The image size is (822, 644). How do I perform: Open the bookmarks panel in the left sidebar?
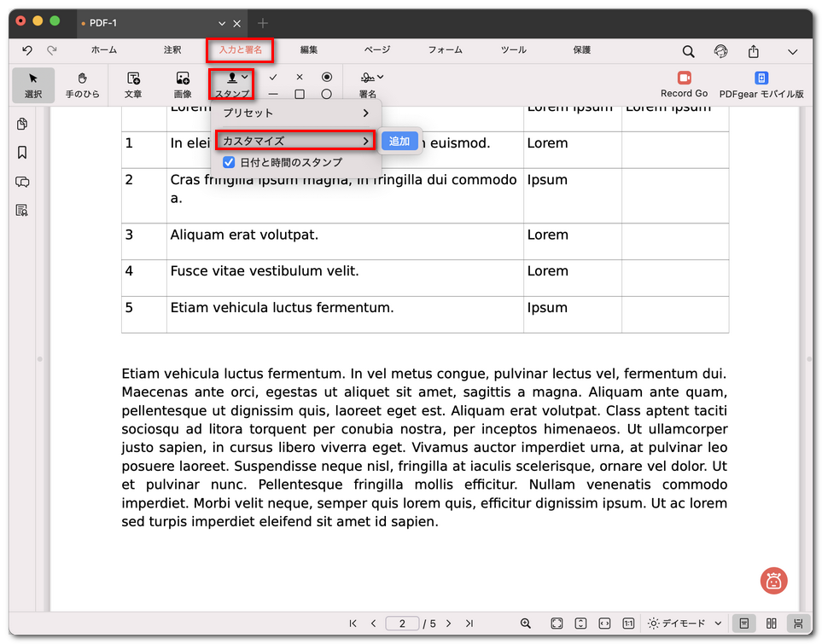coord(22,153)
